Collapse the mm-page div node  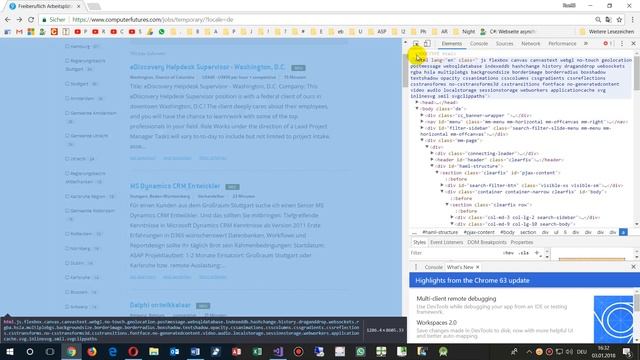[x=422, y=140]
